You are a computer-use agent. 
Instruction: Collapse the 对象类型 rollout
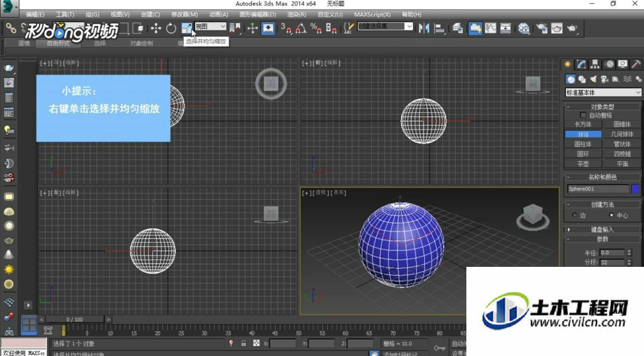(603, 107)
